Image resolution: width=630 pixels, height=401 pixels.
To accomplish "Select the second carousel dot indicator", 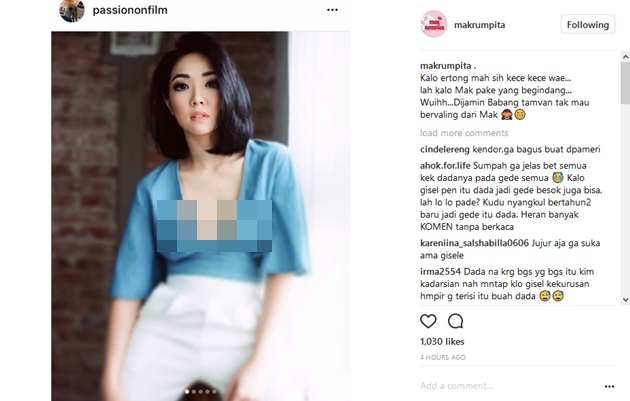I will (x=194, y=391).
